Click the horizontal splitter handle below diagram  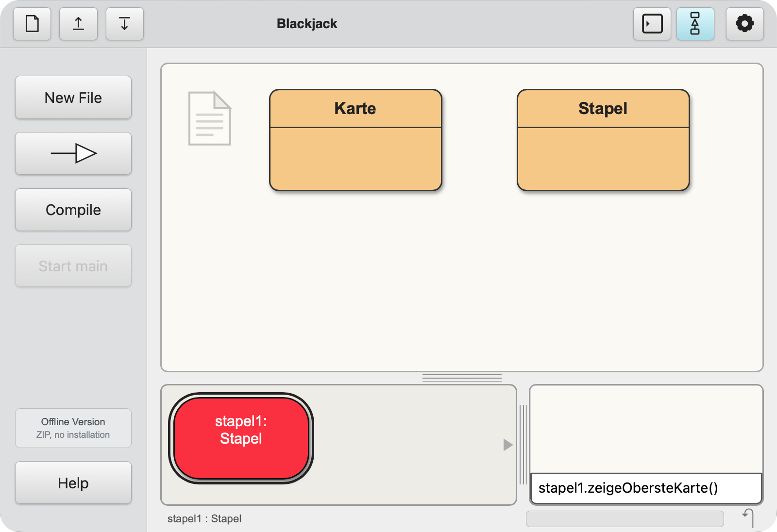[x=462, y=378]
